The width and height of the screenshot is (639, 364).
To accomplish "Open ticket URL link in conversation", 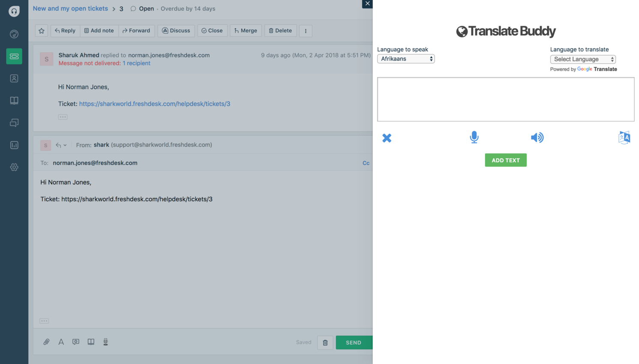I will click(155, 104).
